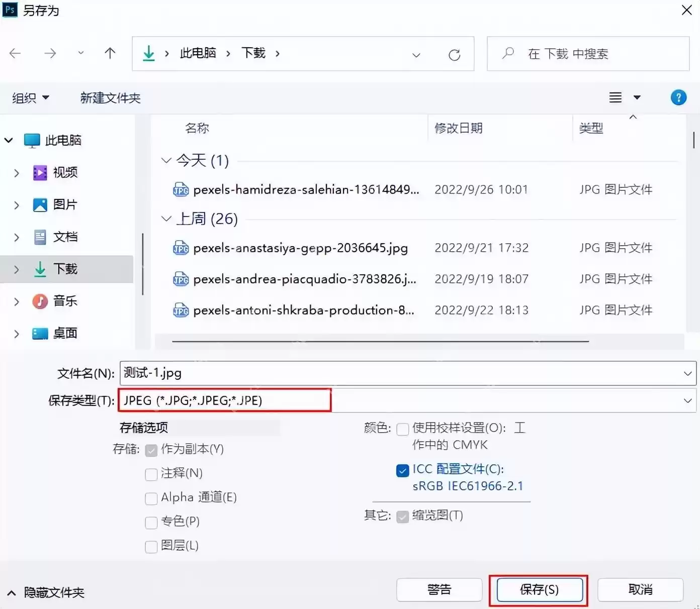Uncheck the ICC 配置文件(C) checkbox
This screenshot has height=609, width=700.
coord(402,470)
